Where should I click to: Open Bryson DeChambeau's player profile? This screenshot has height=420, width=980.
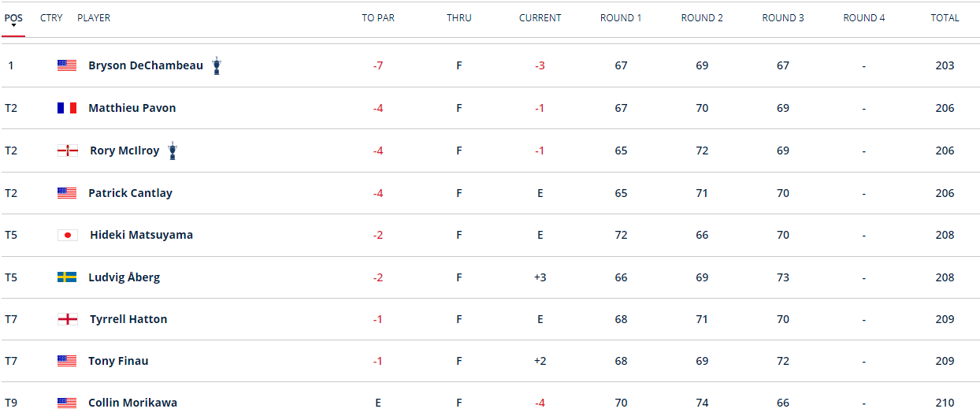tap(146, 65)
